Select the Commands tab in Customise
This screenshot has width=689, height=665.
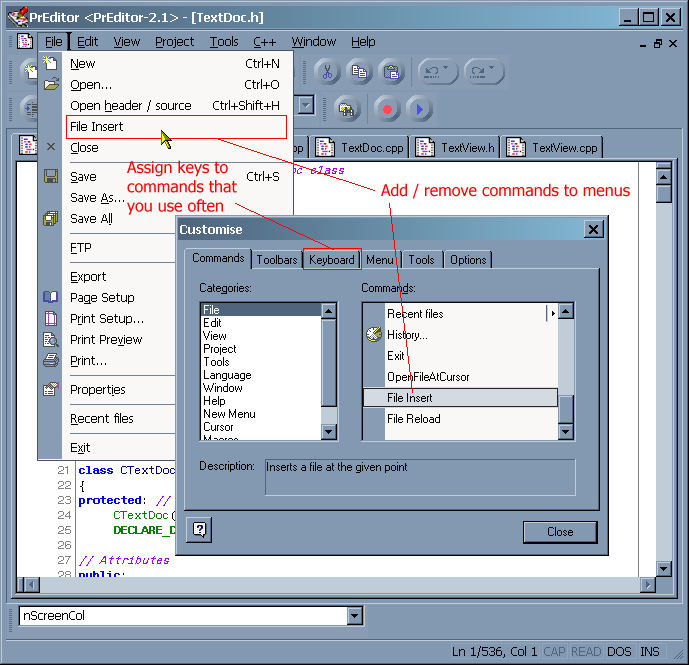218,258
